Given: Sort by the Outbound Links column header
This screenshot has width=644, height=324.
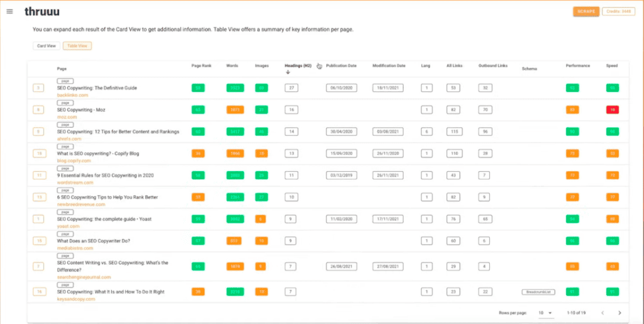Looking at the screenshot, I should pos(493,65).
